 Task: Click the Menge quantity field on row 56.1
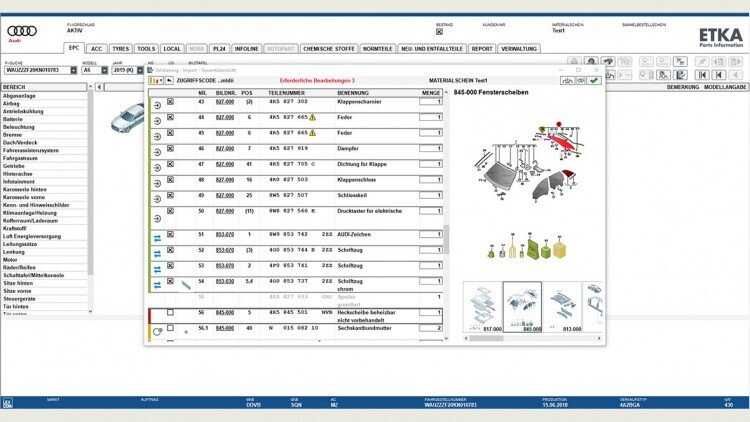point(431,328)
